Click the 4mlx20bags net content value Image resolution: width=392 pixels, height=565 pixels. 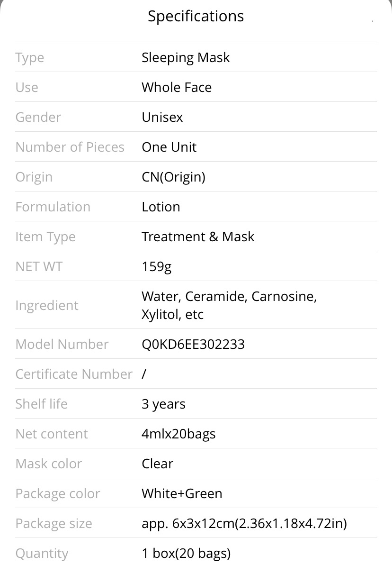click(x=178, y=434)
